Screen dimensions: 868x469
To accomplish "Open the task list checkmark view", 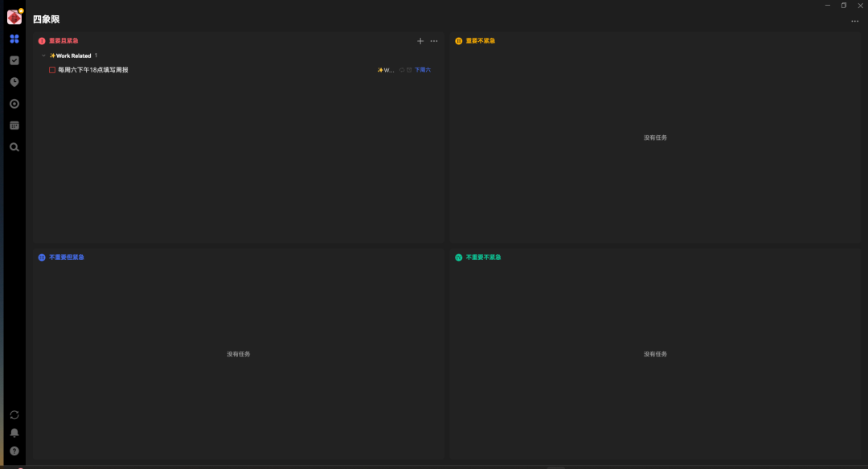I will (x=14, y=60).
